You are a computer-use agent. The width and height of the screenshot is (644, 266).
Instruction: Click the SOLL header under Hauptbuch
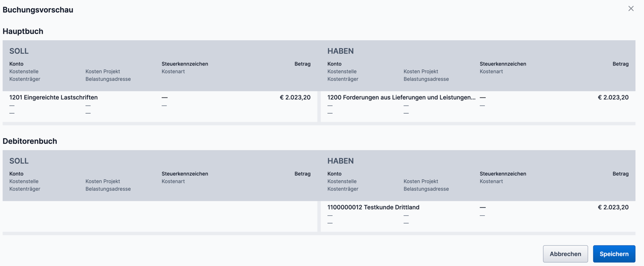[19, 51]
